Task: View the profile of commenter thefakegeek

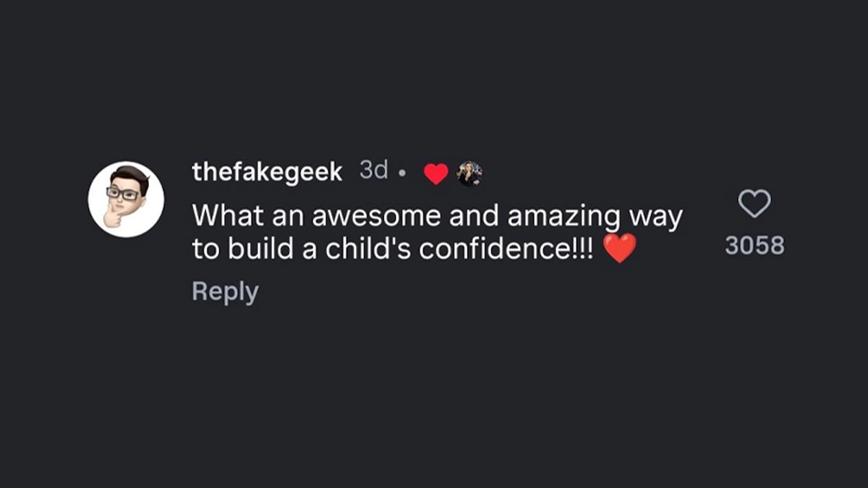Action: 267,172
